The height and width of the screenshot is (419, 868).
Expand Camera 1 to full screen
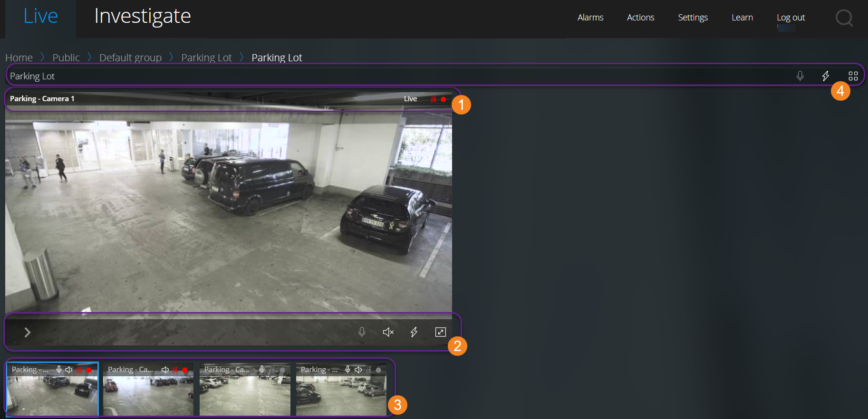pyautogui.click(x=440, y=332)
